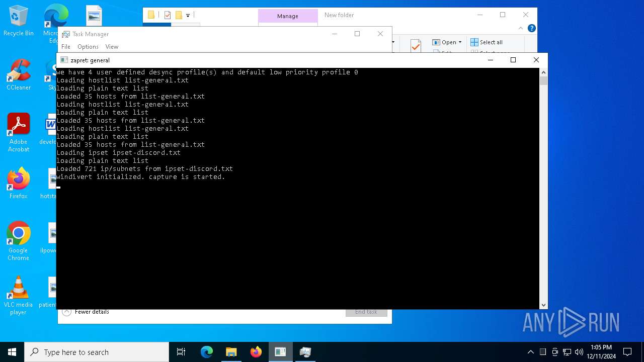Open Edge from the taskbar
644x362 pixels.
click(207, 352)
